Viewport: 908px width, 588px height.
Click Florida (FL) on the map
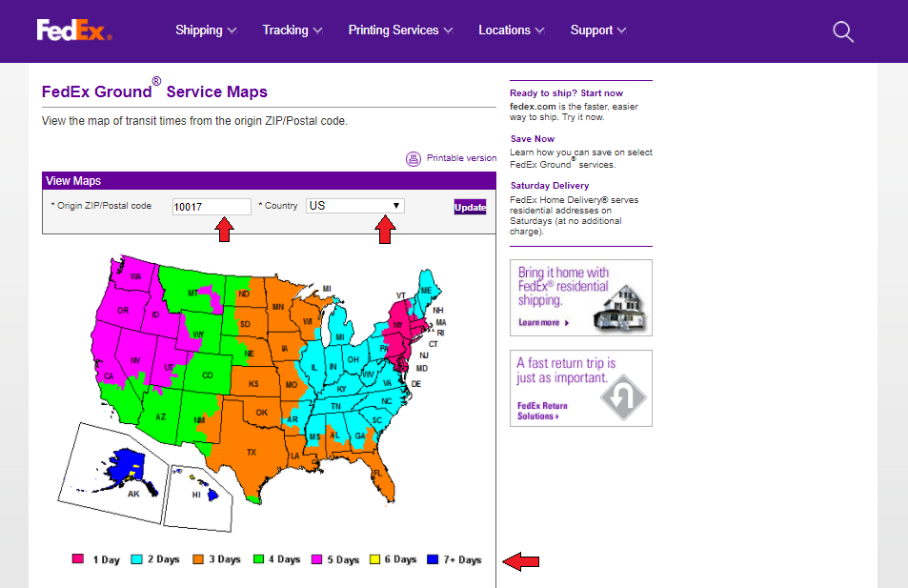tap(377, 474)
